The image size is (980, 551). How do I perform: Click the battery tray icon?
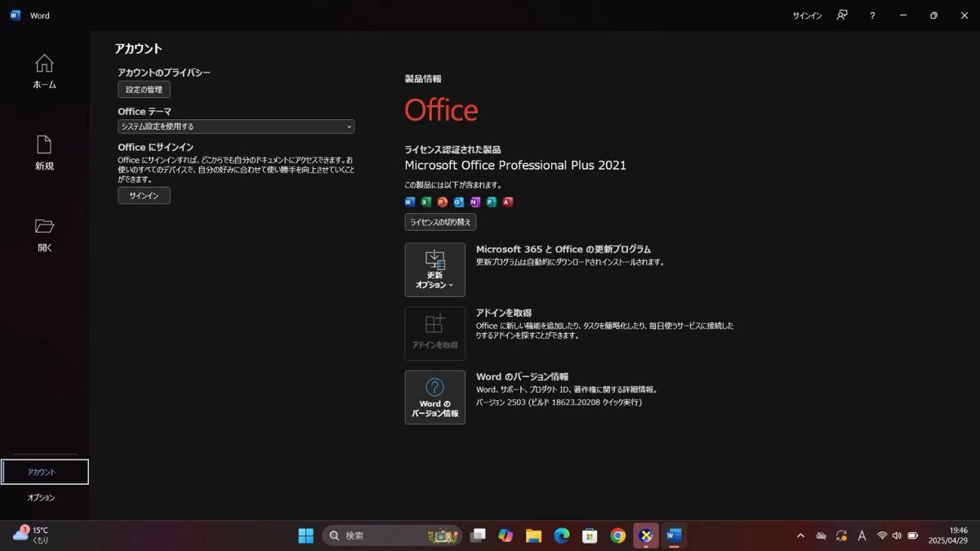pos(913,535)
